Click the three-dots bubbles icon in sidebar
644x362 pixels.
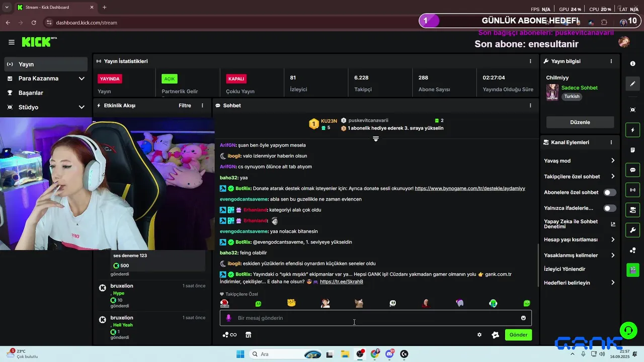[x=632, y=250]
